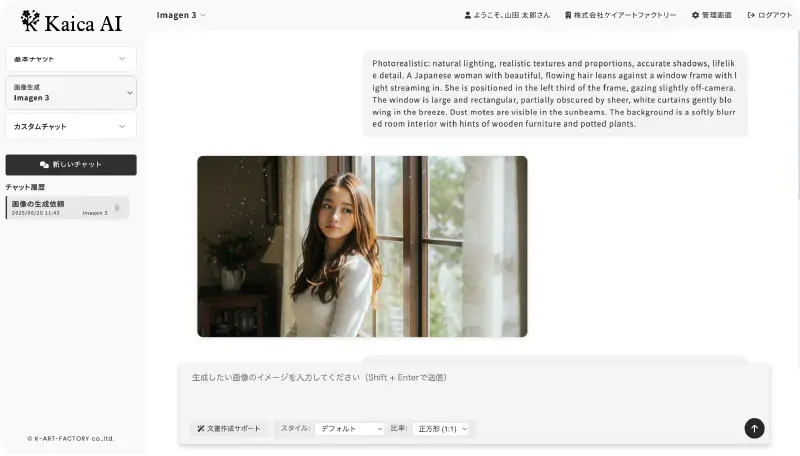Open the 比率 正方形 (1:1) dropdown
Screen dimensions: 800x456
[441, 428]
